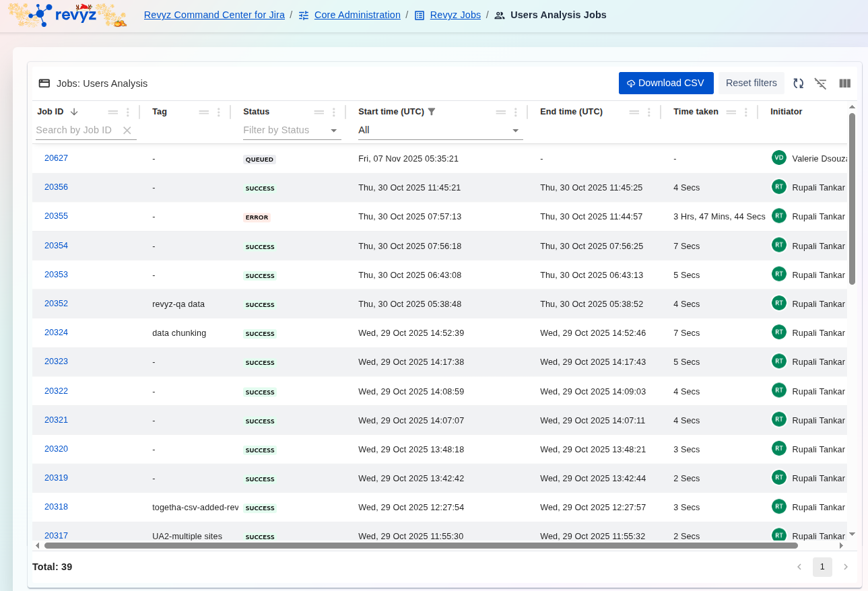Open the Job ID column options menu
The height and width of the screenshot is (591, 868).
[128, 112]
